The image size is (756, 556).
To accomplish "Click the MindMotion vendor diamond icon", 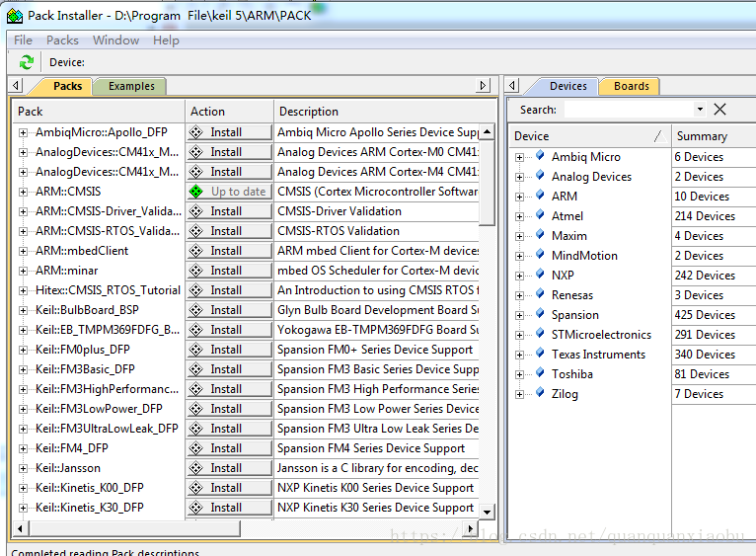I will 540,255.
